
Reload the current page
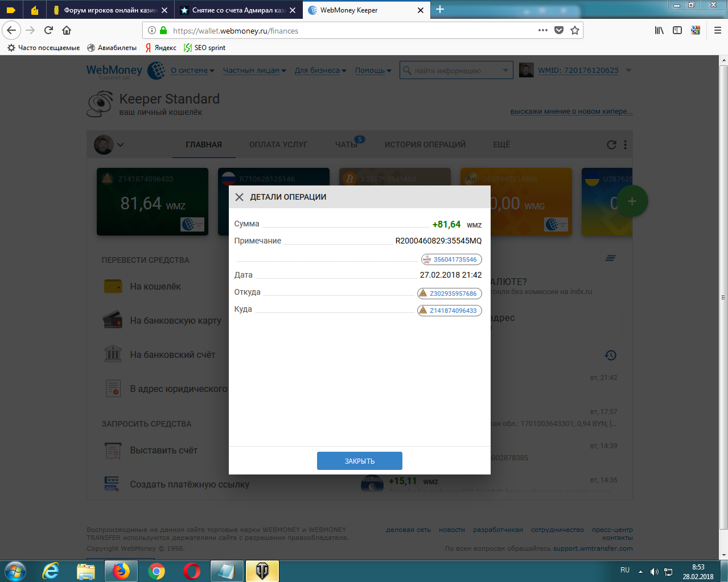(x=49, y=30)
